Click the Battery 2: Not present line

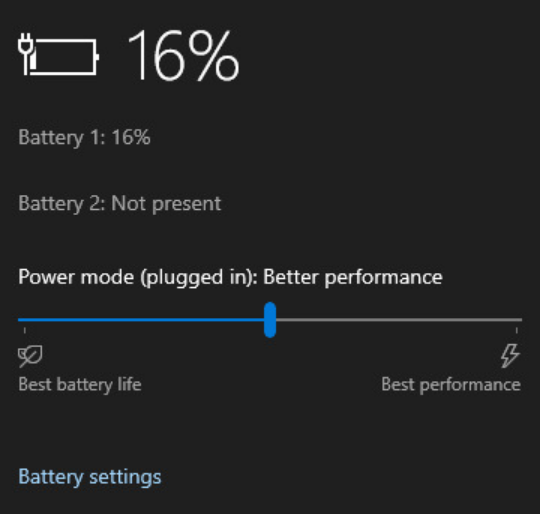pyautogui.click(x=120, y=203)
